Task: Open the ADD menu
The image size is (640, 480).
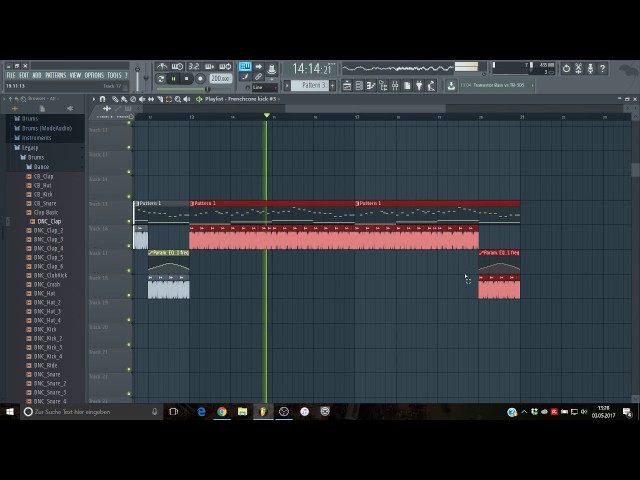Action: [x=37, y=75]
